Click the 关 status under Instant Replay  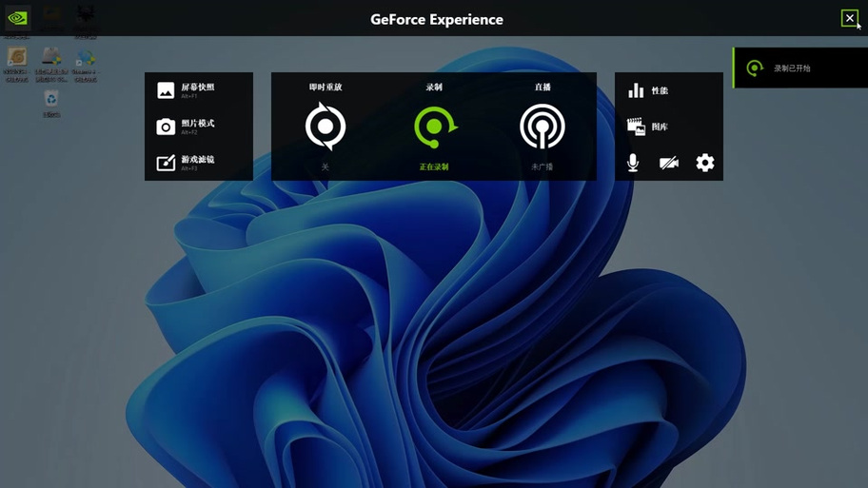[x=325, y=166]
